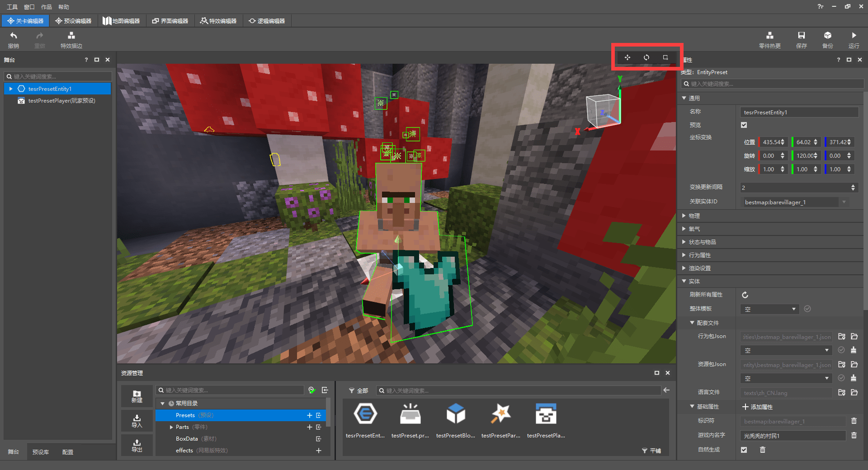868x470 pixels.
Task: Switch to 预设库 bottom tab
Action: point(41,452)
